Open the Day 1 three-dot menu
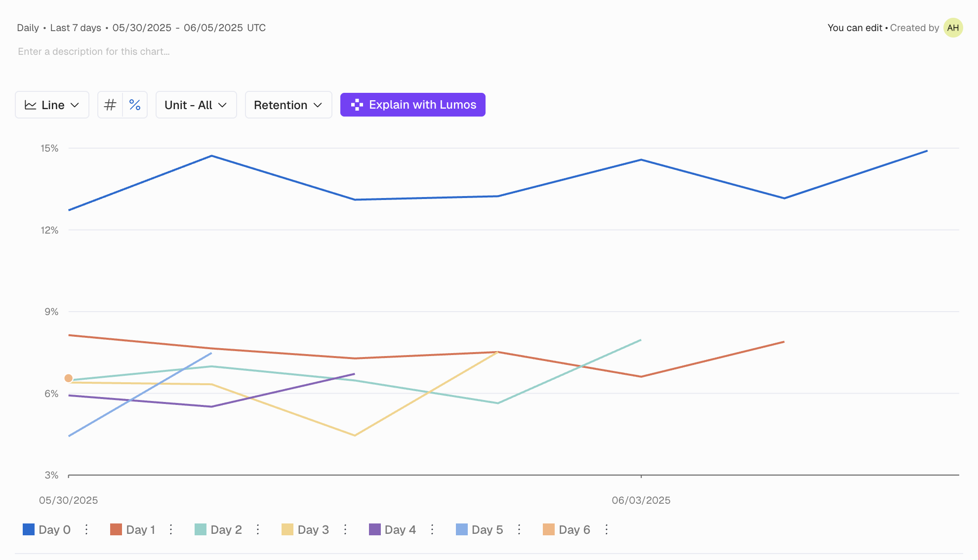Image resolution: width=978 pixels, height=560 pixels. point(171,529)
